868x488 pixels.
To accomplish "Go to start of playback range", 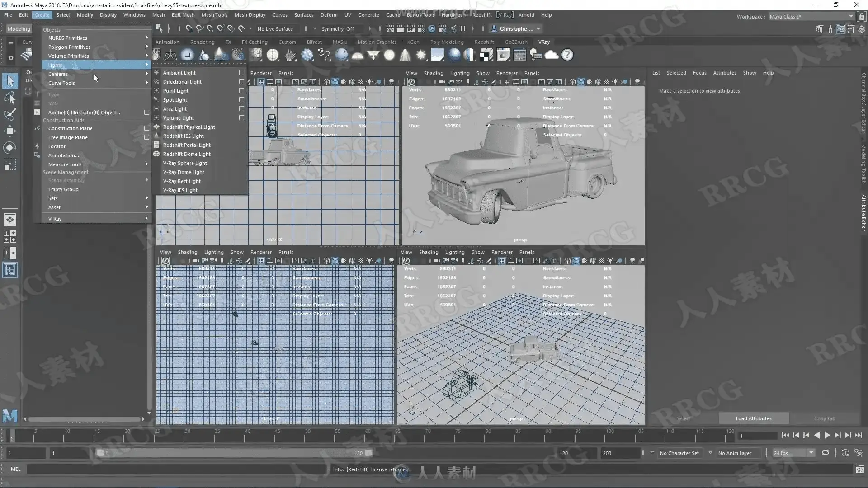I will pos(785,435).
